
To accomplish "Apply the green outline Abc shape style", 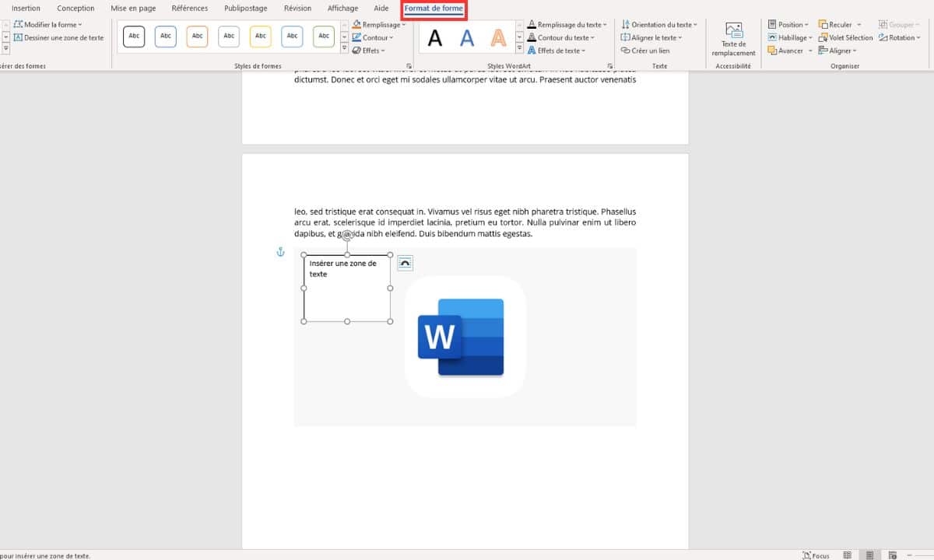I will (324, 37).
